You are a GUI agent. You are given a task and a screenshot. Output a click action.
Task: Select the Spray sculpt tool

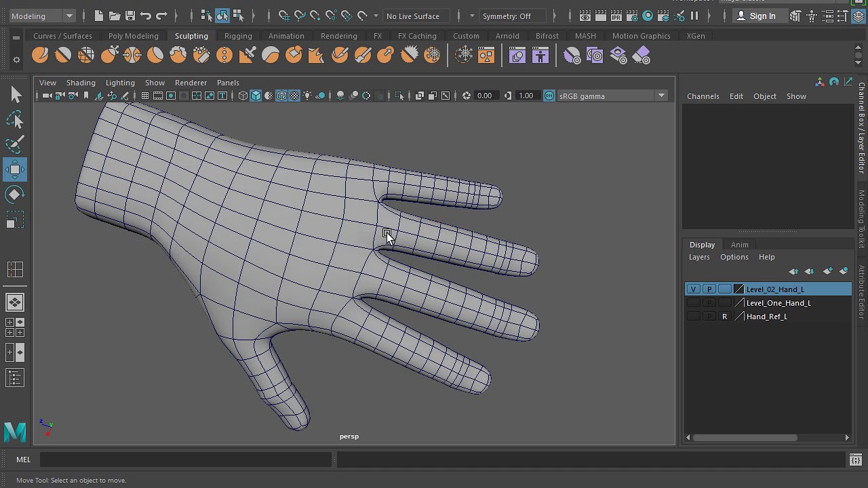pyautogui.click(x=201, y=56)
